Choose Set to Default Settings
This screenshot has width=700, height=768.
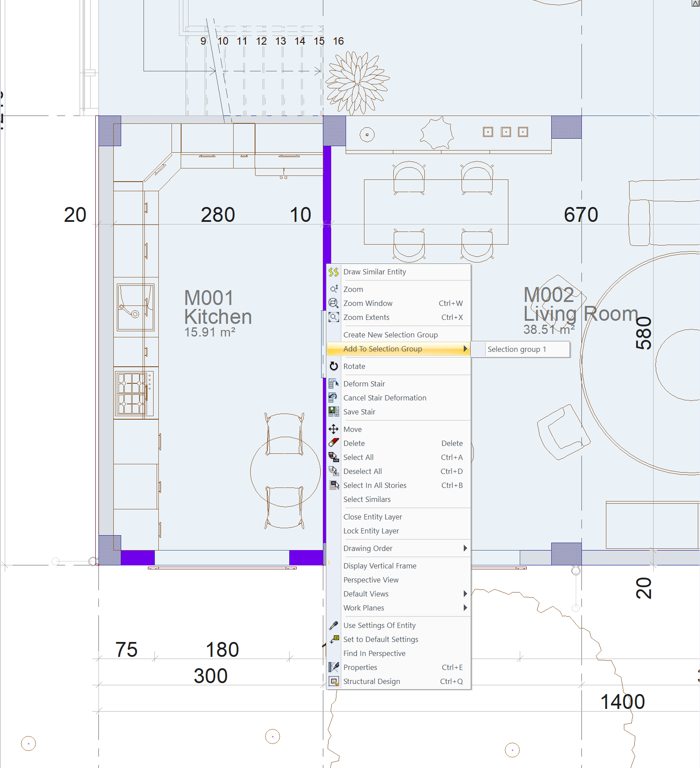(x=399, y=639)
